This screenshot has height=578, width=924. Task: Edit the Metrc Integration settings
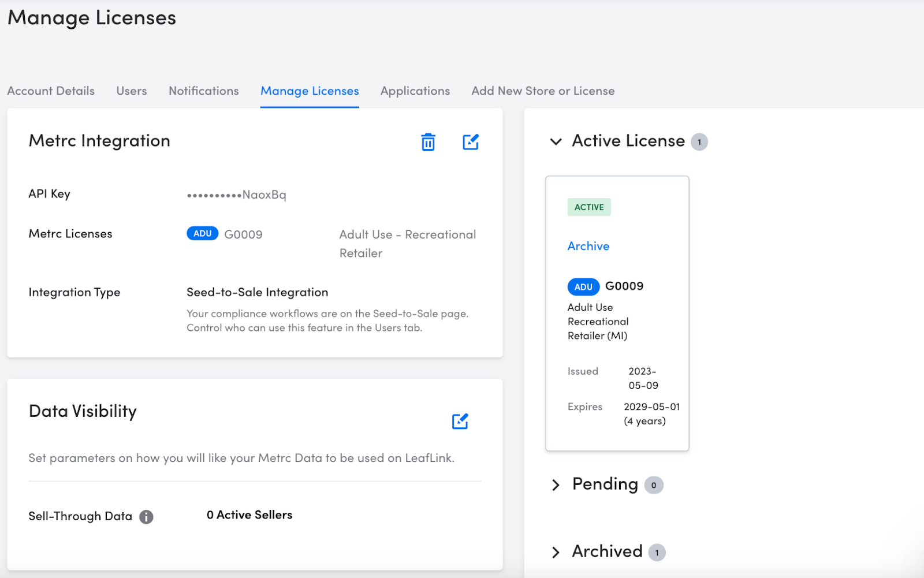pos(471,142)
